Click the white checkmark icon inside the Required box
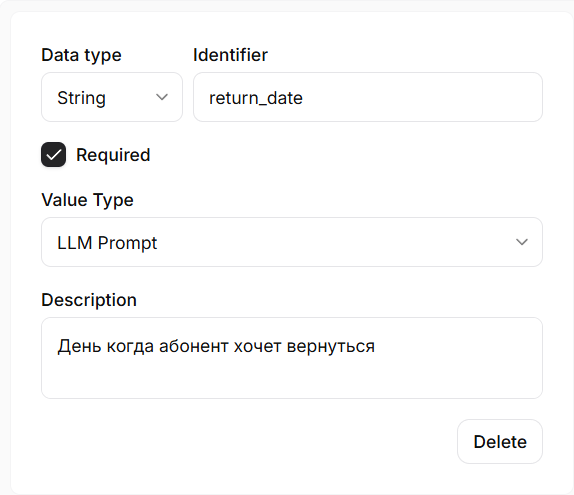 (x=53, y=155)
